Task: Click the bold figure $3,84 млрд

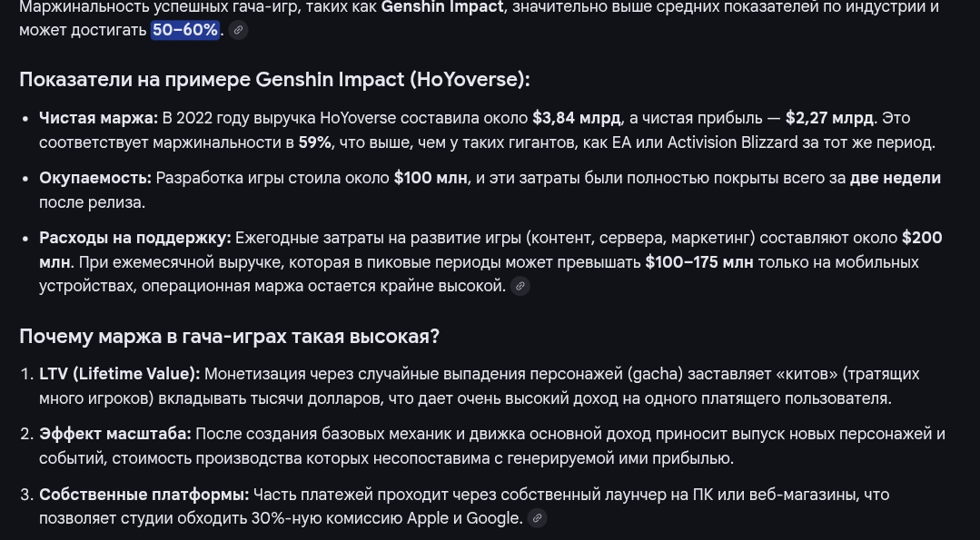Action: [576, 118]
